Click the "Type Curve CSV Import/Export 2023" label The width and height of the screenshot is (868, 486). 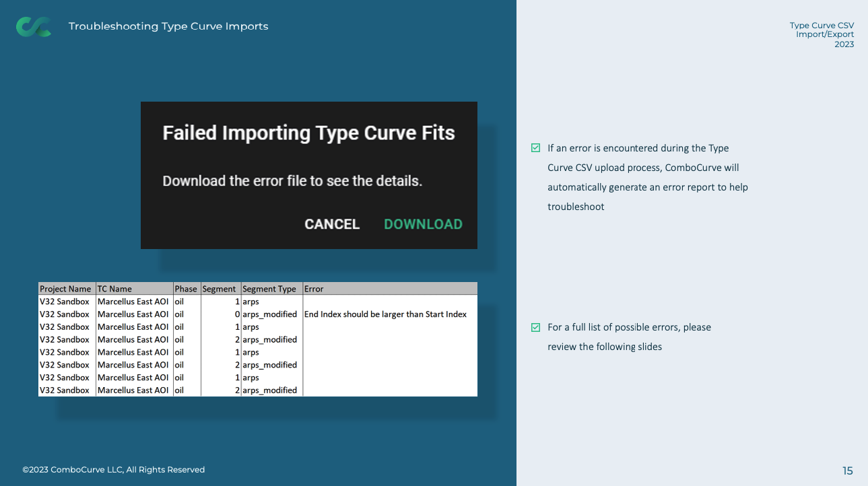(x=822, y=35)
